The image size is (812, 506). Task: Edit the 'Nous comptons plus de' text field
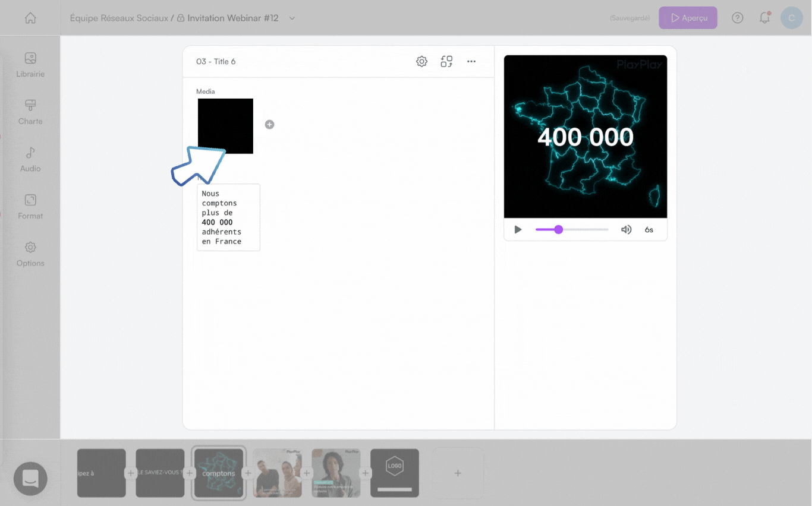(x=228, y=217)
